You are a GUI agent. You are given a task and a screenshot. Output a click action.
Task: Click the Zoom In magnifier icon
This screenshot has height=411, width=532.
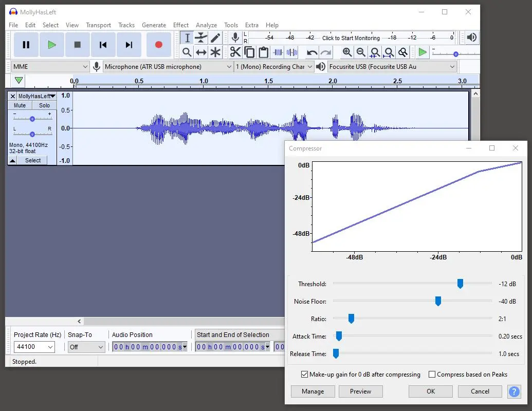[x=347, y=52]
